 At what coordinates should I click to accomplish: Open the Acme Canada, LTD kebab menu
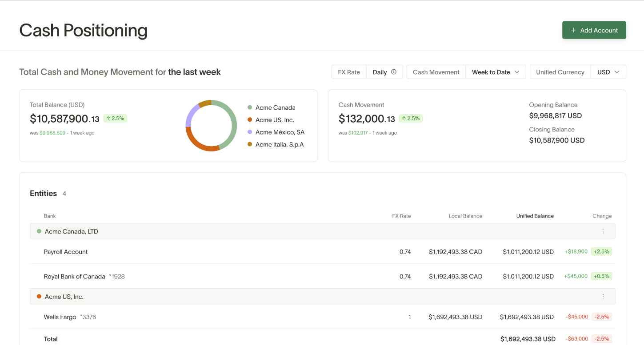tap(603, 231)
